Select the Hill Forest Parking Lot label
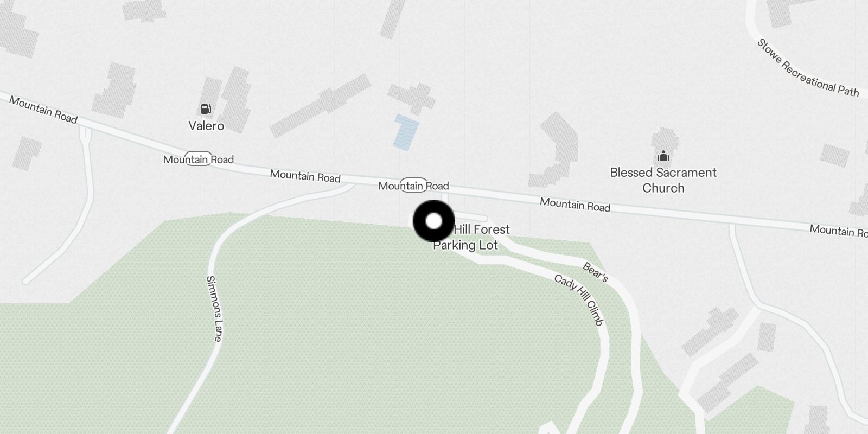868x434 pixels. coord(471,237)
